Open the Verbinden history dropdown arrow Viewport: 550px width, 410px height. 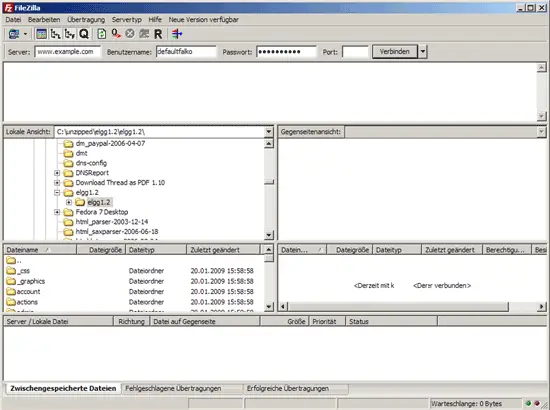(x=422, y=52)
